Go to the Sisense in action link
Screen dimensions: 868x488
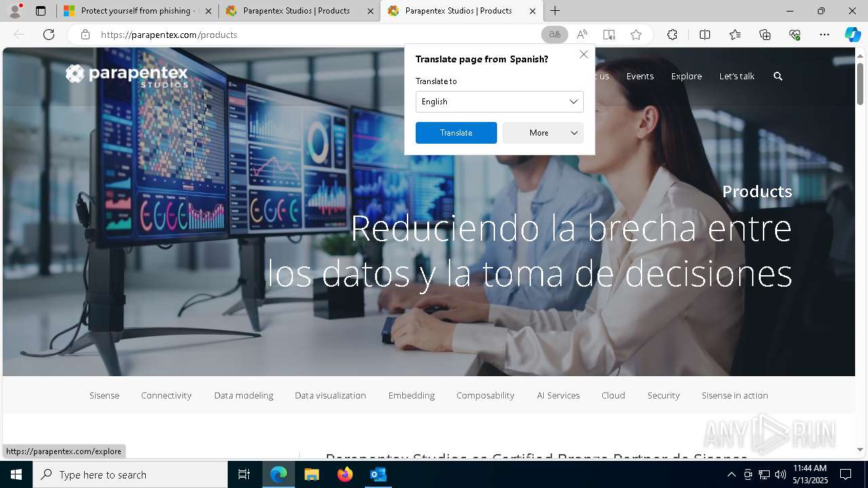click(x=735, y=395)
